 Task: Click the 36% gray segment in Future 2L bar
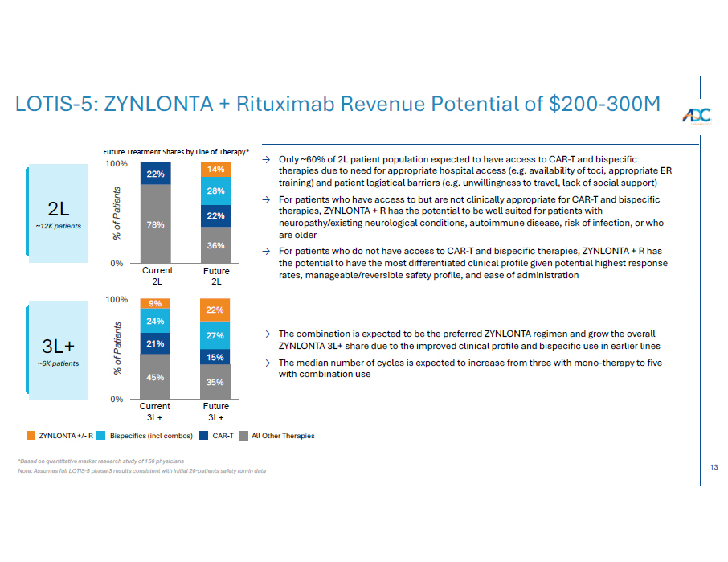coord(216,245)
